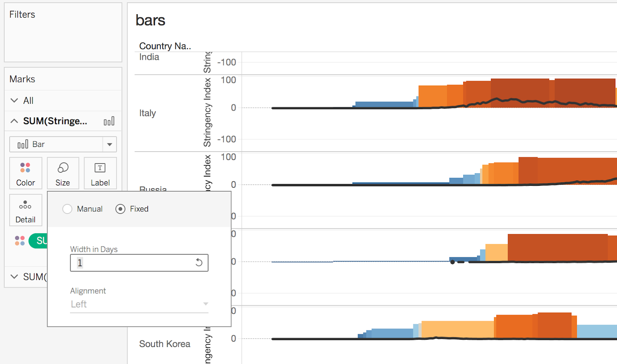The width and height of the screenshot is (617, 364).
Task: Click the green SU pill on Marks card
Action: (38, 241)
